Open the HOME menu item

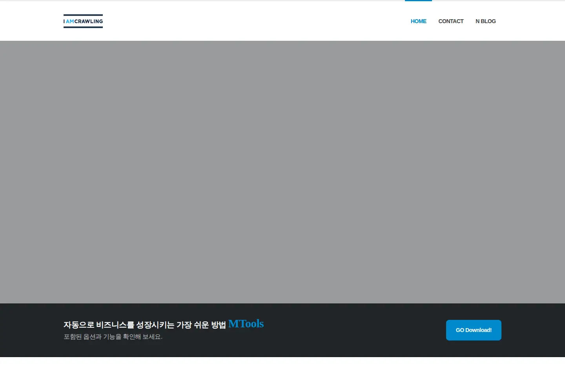tap(418, 21)
